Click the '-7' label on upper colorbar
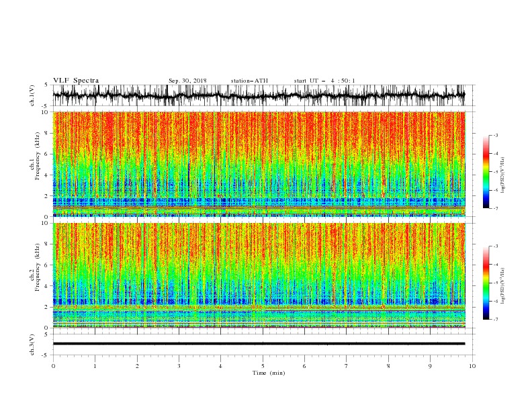Screen dimensions: 532x411 [x=496, y=208]
